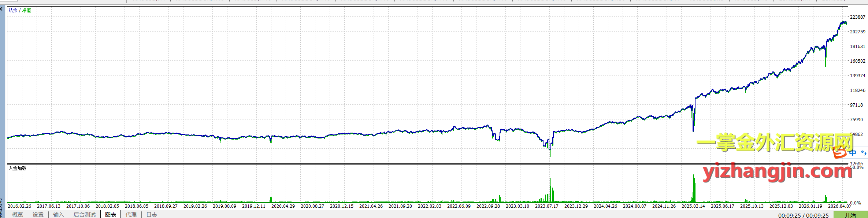
Task: Select the 图表 graph tab
Action: 111,214
